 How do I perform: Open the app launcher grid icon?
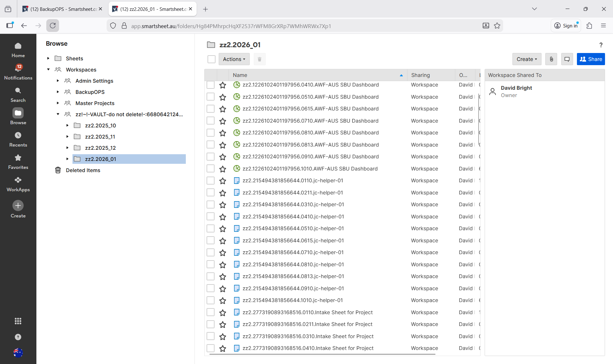click(18, 321)
